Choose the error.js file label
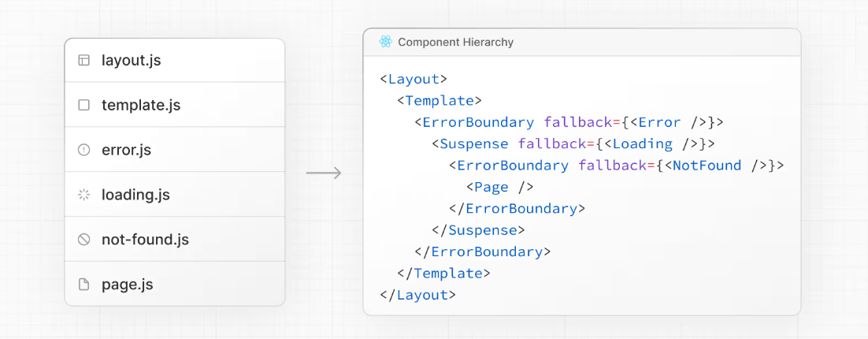This screenshot has height=339, width=868. (126, 150)
